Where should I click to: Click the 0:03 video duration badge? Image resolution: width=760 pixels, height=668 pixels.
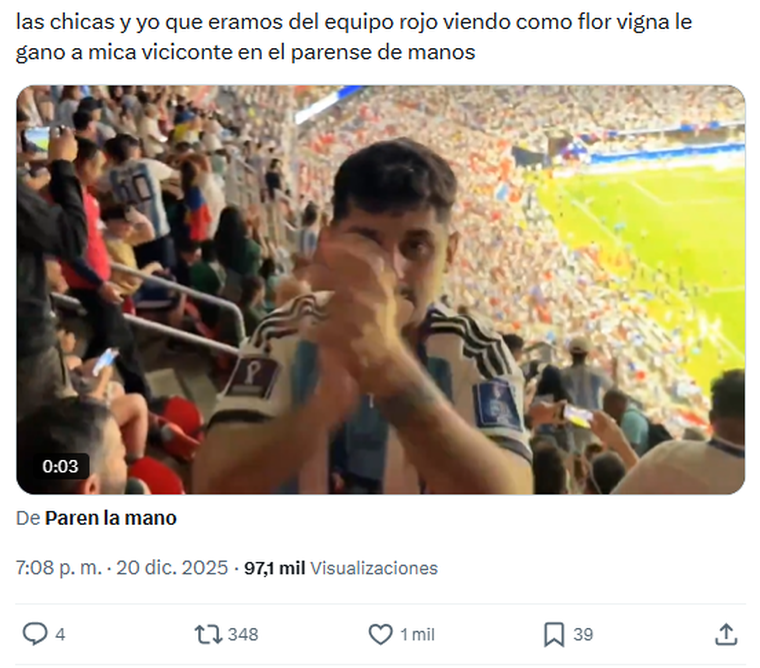coord(60,466)
